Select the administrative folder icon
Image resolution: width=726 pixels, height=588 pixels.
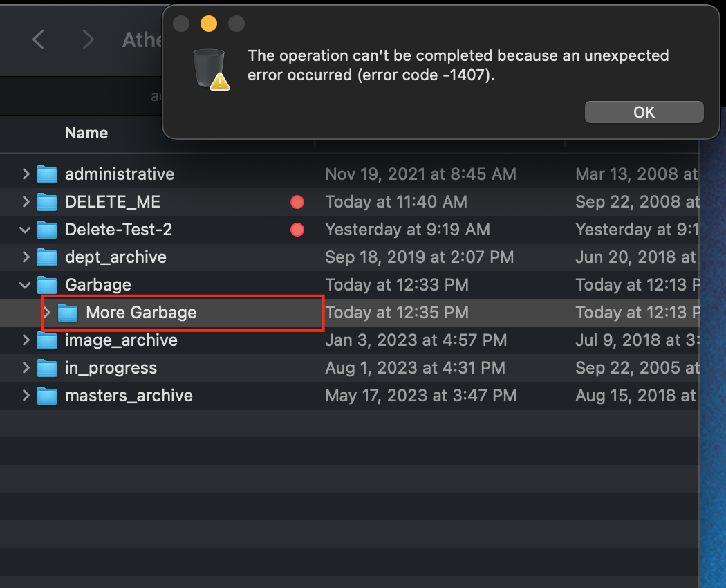click(x=47, y=174)
